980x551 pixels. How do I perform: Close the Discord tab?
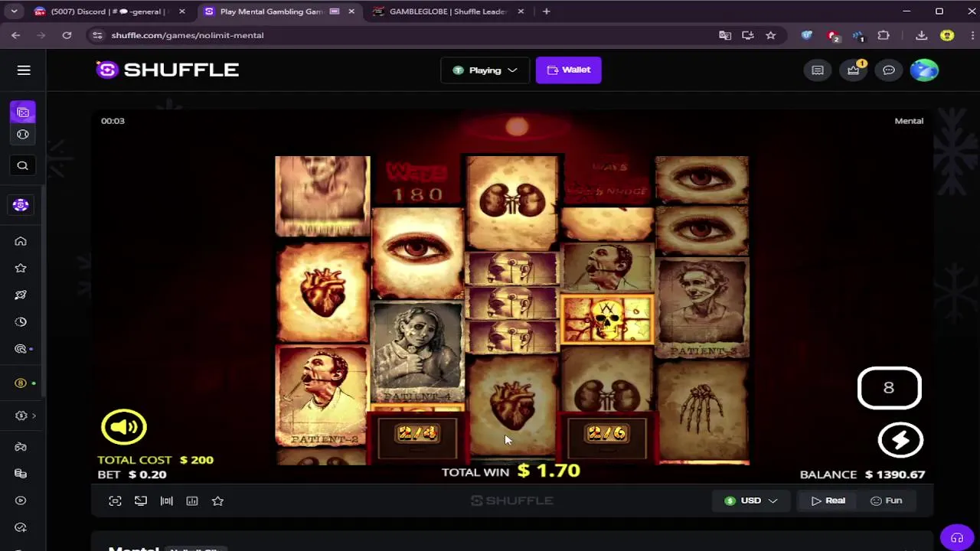tap(181, 11)
